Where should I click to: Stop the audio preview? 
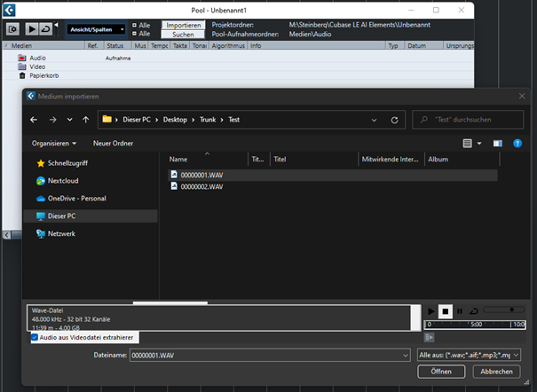click(446, 311)
